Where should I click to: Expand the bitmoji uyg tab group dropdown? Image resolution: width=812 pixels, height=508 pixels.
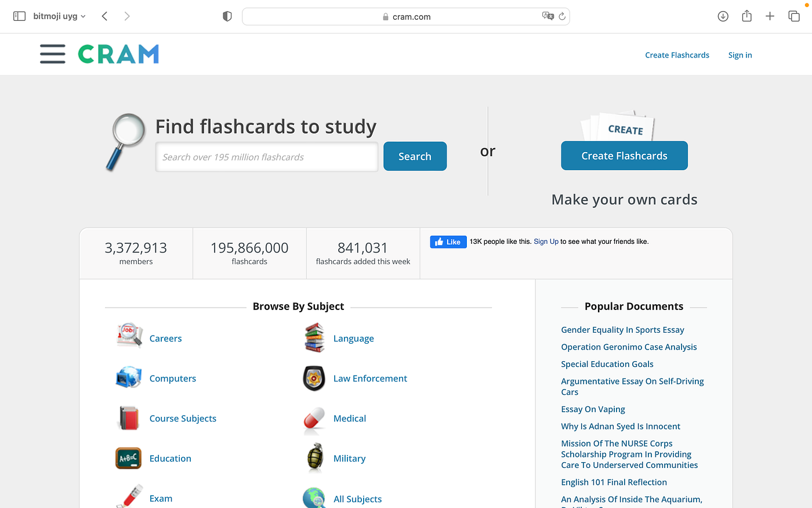click(x=59, y=16)
